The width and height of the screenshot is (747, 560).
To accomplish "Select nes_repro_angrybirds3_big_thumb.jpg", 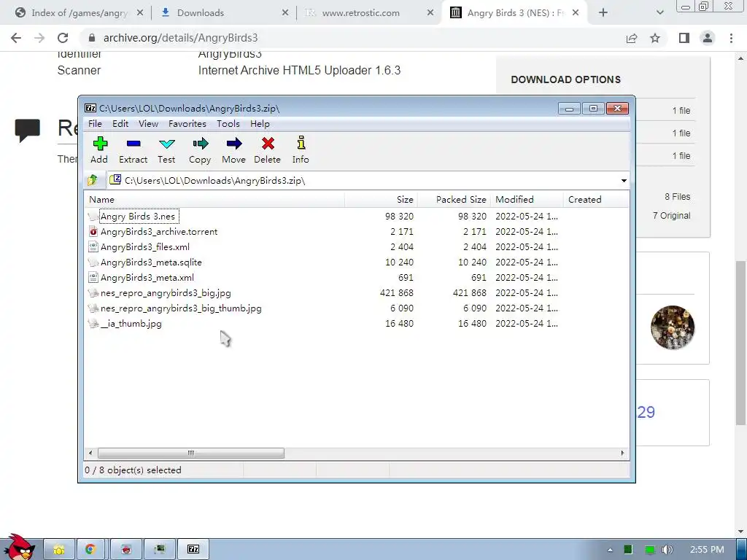I will click(x=181, y=308).
